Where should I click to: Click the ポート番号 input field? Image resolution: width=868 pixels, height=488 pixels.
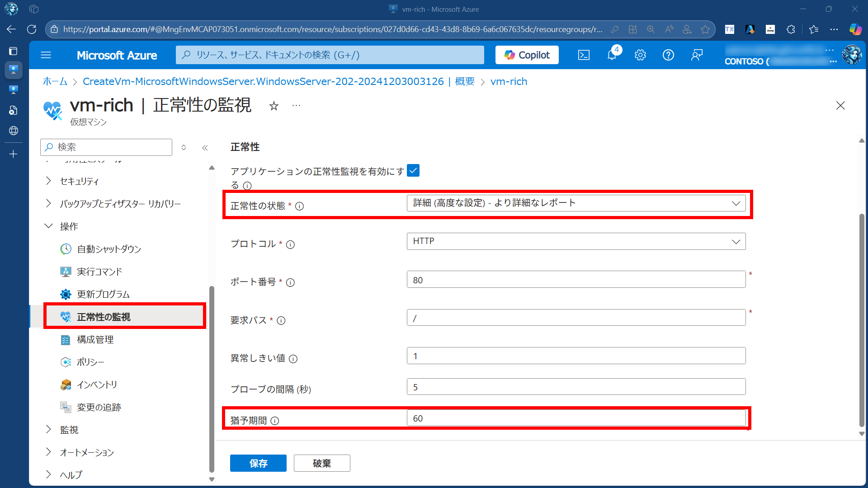[x=576, y=280]
